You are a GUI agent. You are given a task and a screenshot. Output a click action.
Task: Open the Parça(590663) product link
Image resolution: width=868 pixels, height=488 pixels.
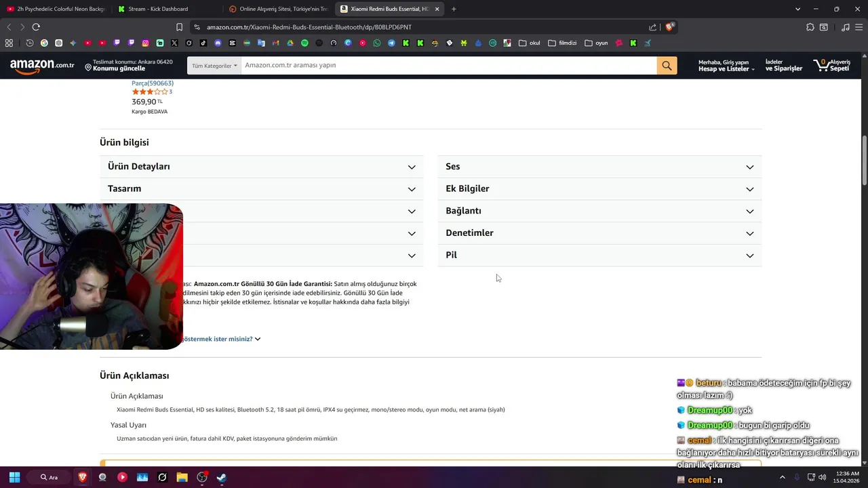[153, 83]
